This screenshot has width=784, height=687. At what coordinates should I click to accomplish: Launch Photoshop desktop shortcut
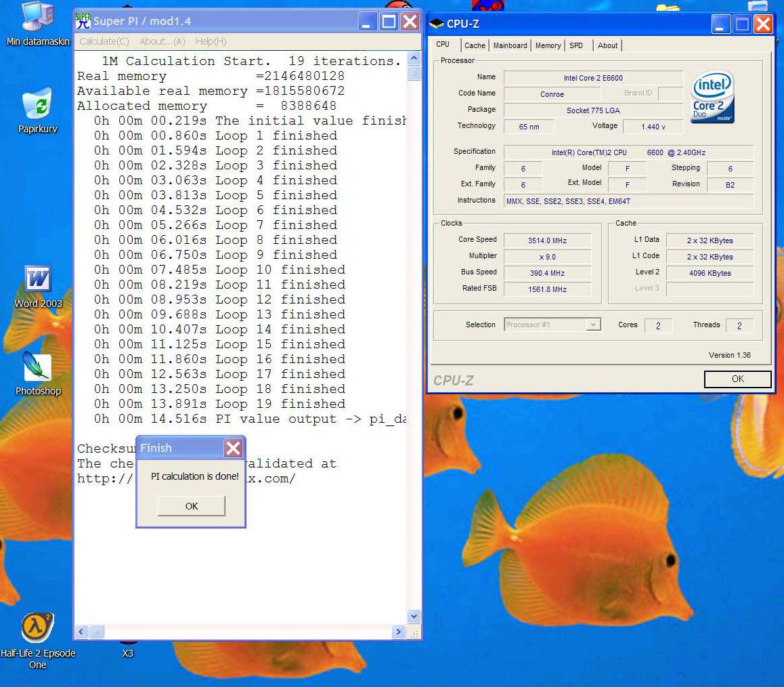[x=38, y=374]
